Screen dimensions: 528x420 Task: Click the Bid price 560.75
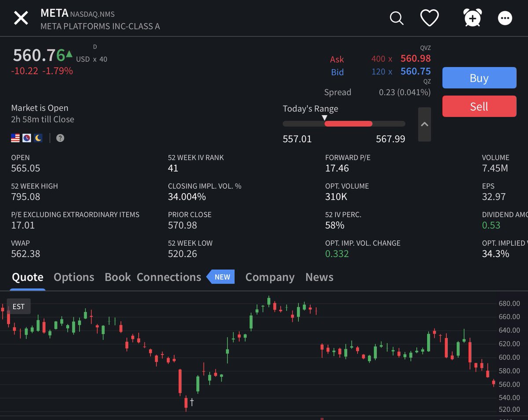pyautogui.click(x=416, y=71)
